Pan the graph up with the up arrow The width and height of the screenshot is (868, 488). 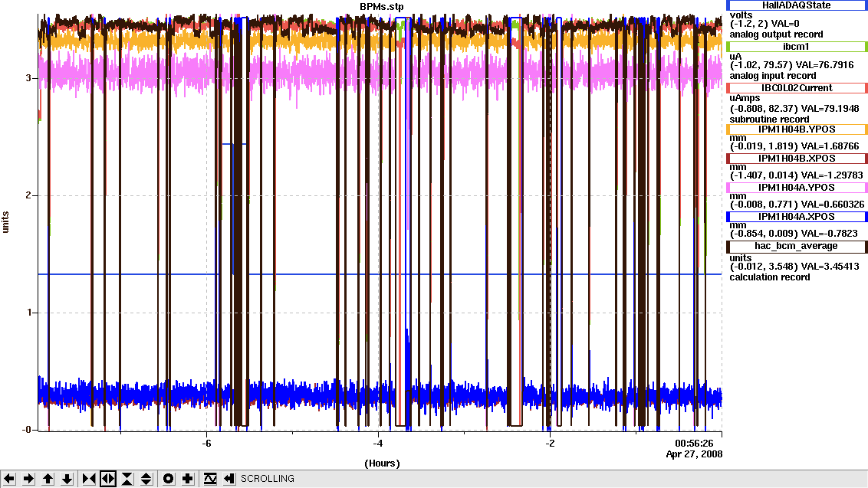pos(48,479)
